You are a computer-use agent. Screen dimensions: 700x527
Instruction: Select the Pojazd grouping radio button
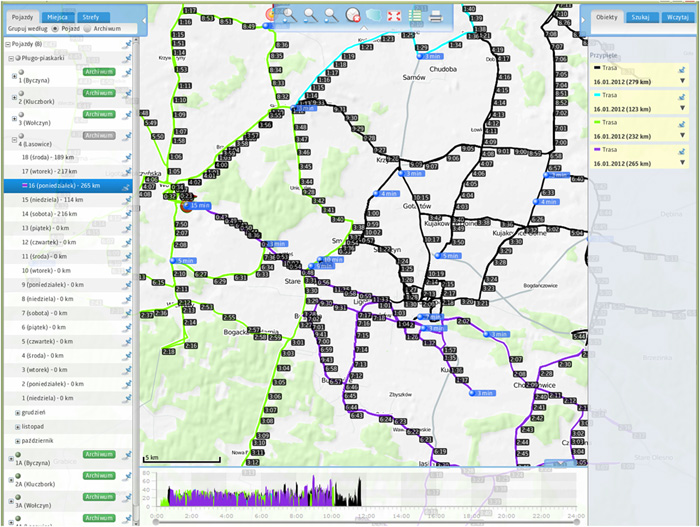point(54,29)
